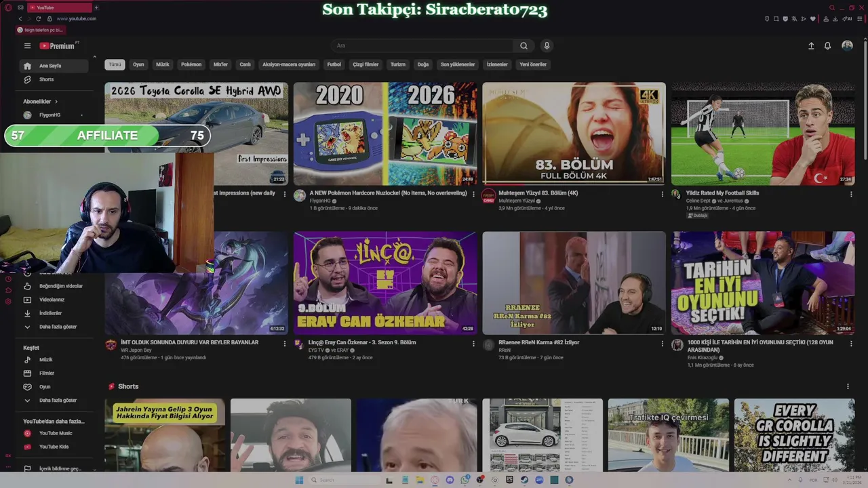Go back with the browser back arrow

(x=20, y=18)
